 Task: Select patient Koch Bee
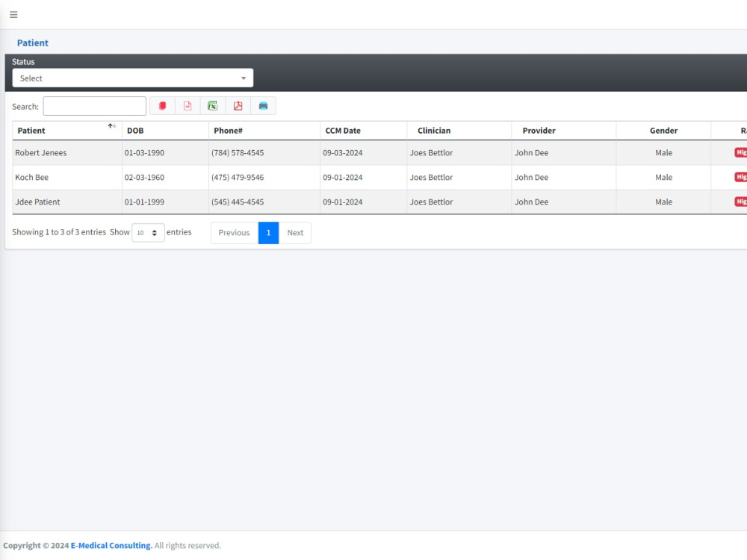tap(32, 177)
